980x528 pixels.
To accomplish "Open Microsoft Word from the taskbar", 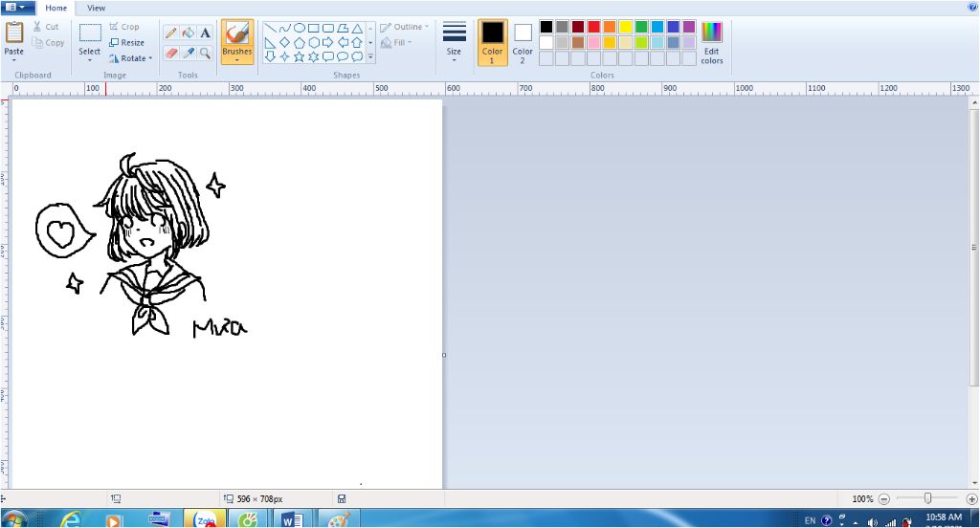I will click(x=291, y=519).
